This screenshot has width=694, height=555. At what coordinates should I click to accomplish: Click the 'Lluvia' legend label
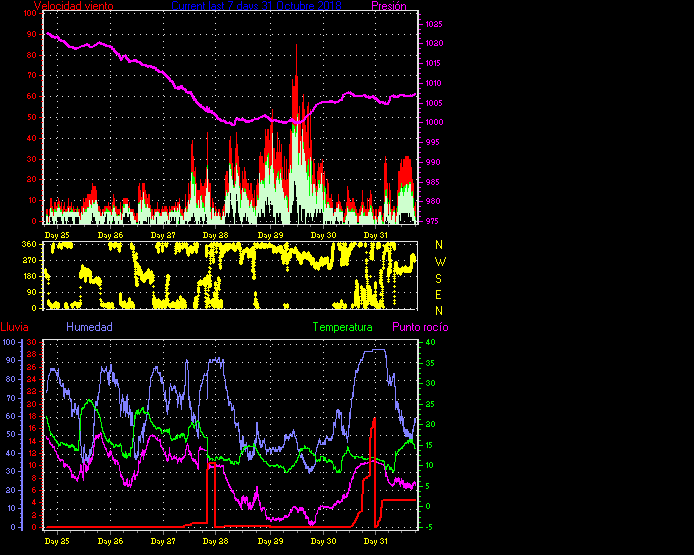click(15, 327)
